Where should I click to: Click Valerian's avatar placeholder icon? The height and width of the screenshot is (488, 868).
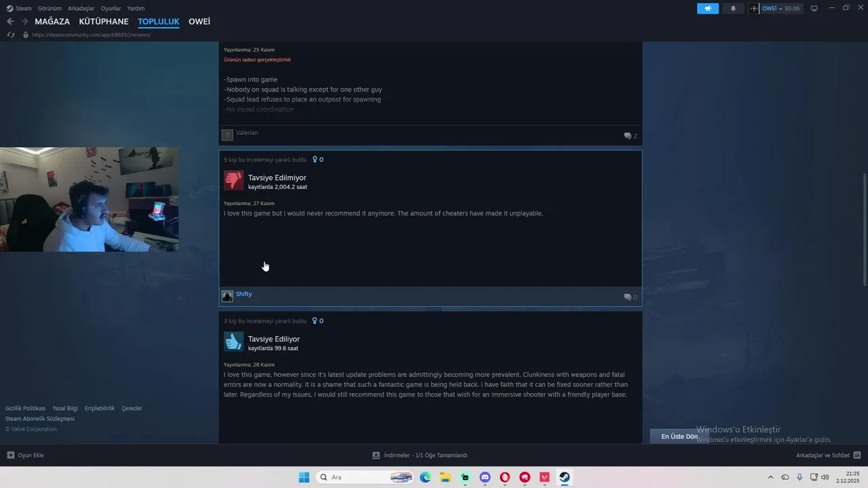(x=227, y=135)
